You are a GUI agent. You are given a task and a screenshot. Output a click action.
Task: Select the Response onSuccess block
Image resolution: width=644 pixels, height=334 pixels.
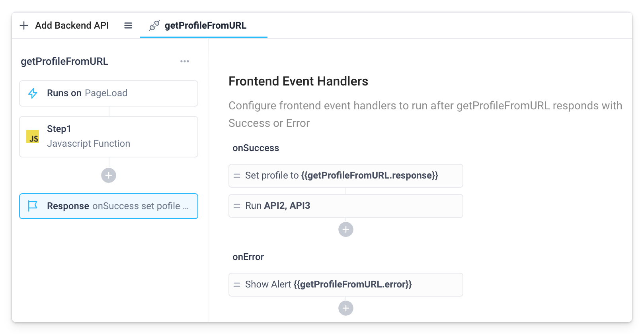tap(108, 206)
